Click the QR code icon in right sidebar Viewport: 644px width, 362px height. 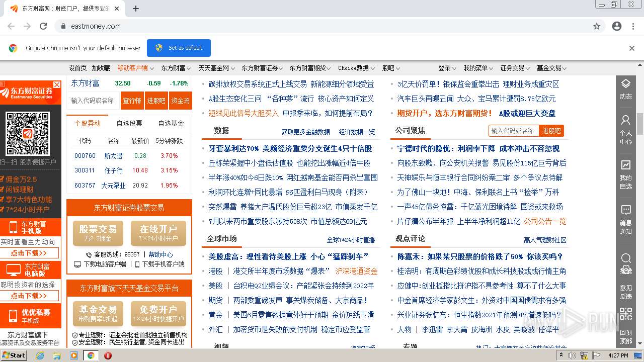(625, 314)
